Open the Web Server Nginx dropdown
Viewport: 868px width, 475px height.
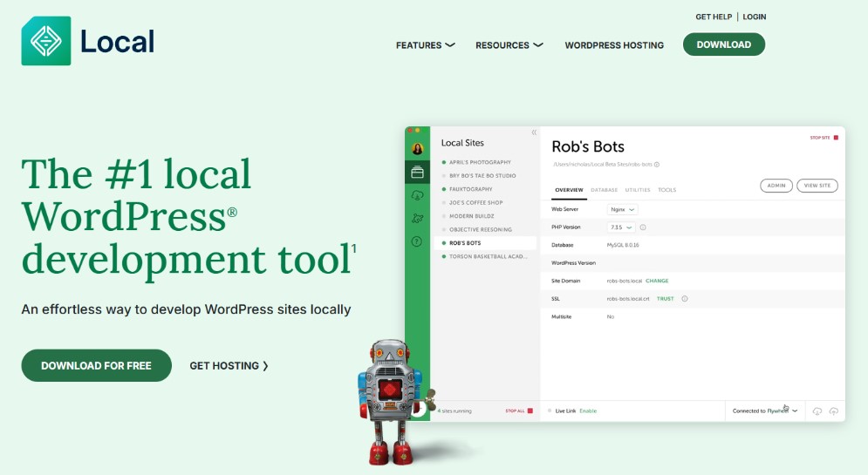pos(622,209)
